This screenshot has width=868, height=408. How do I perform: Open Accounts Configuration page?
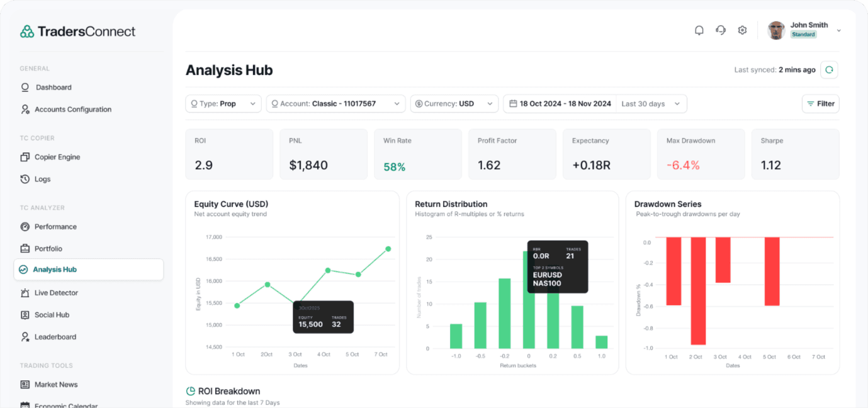coord(72,110)
